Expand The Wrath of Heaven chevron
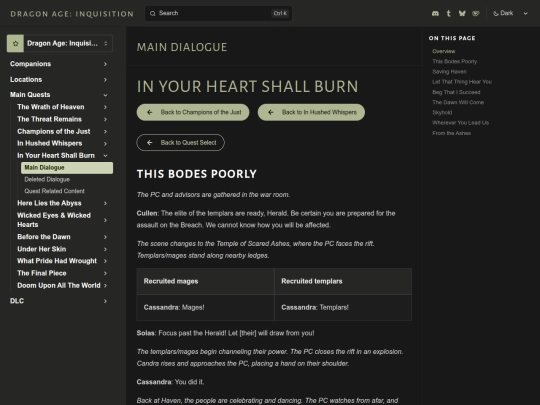This screenshot has height=405, width=540. 105,107
